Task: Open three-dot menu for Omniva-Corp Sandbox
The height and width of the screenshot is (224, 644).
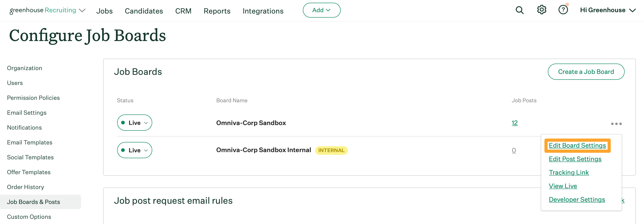Action: click(616, 124)
